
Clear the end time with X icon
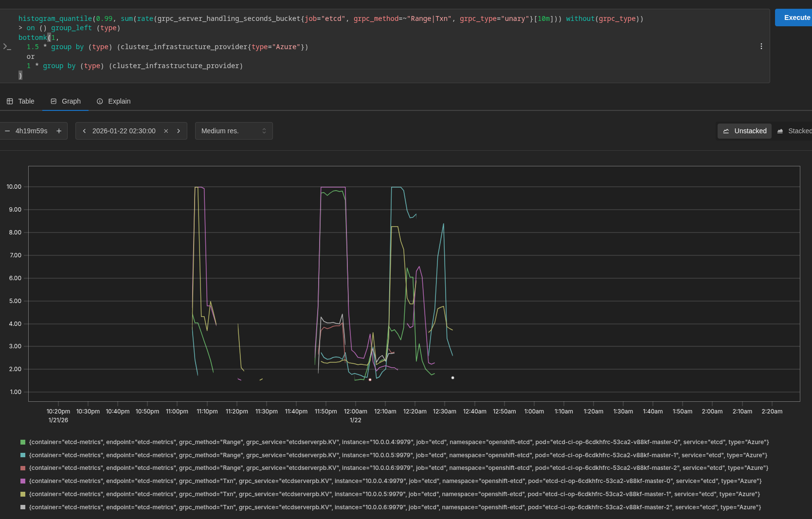(x=166, y=131)
